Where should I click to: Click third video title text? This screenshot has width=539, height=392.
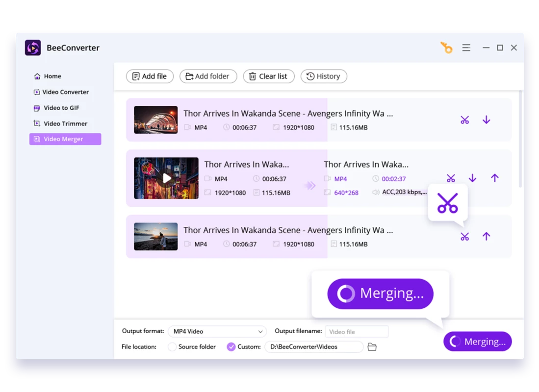(288, 230)
